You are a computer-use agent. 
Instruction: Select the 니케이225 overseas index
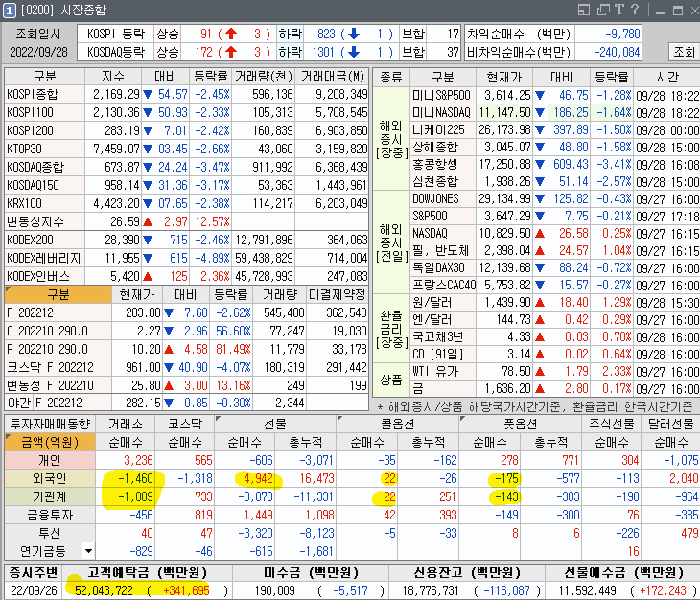[440, 129]
